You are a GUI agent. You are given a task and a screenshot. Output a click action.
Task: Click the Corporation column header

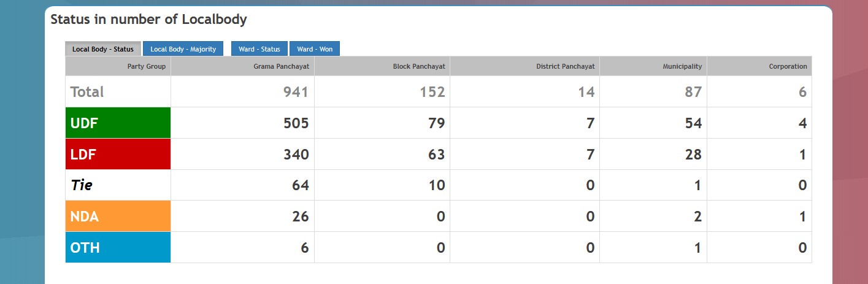point(788,66)
